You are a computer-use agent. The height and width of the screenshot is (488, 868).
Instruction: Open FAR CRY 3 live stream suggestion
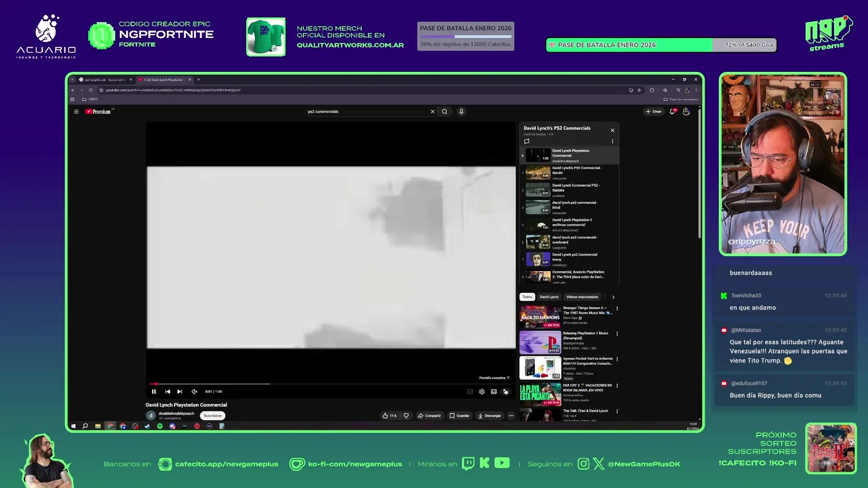point(566,394)
